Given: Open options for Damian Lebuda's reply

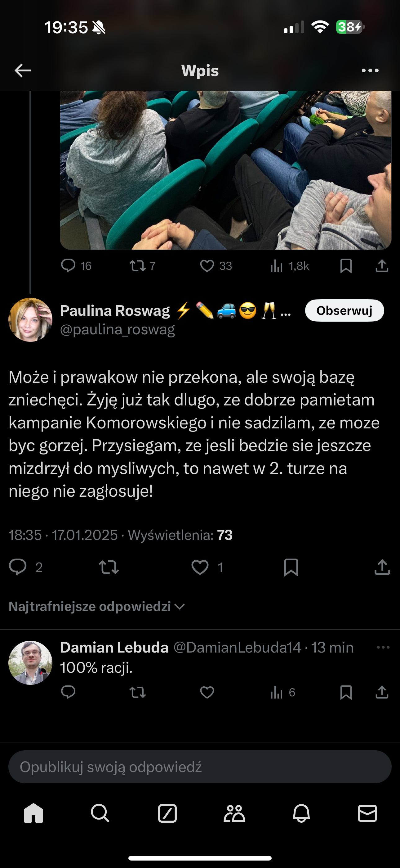Looking at the screenshot, I should pyautogui.click(x=383, y=647).
